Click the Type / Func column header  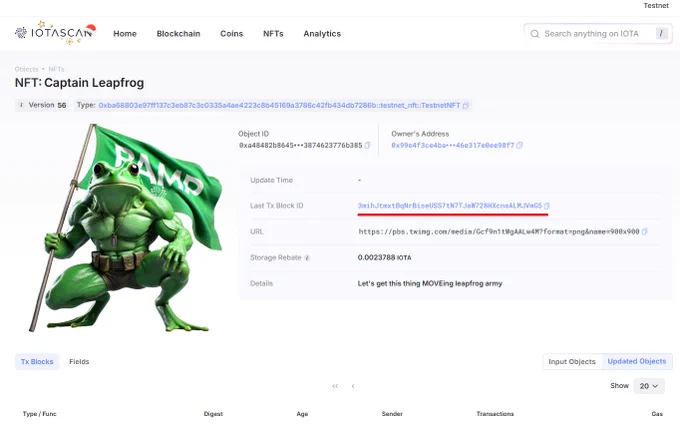click(x=39, y=414)
